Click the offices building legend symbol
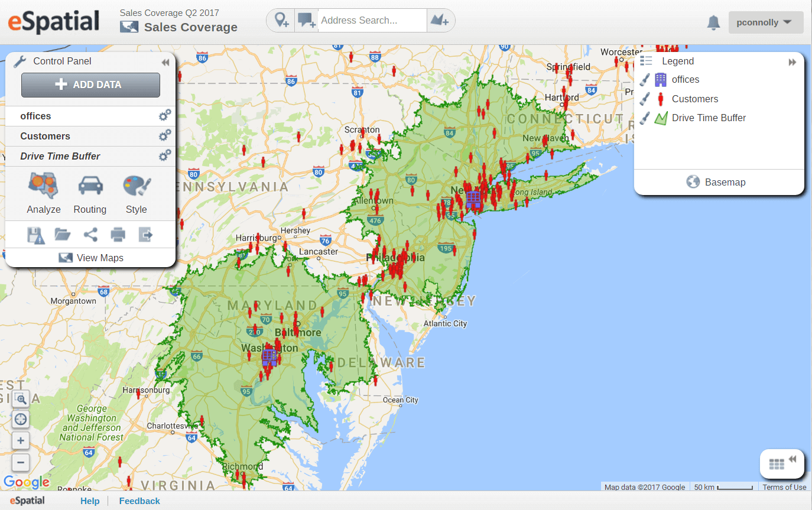812x510 pixels. coord(661,80)
